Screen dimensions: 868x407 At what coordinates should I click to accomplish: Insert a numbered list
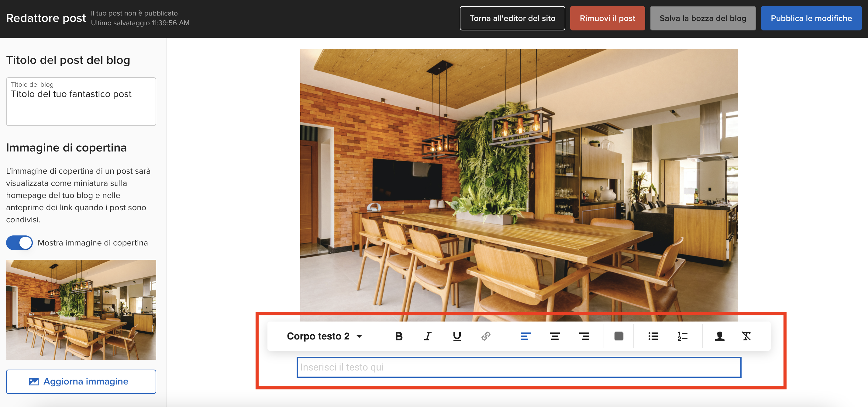pyautogui.click(x=682, y=336)
